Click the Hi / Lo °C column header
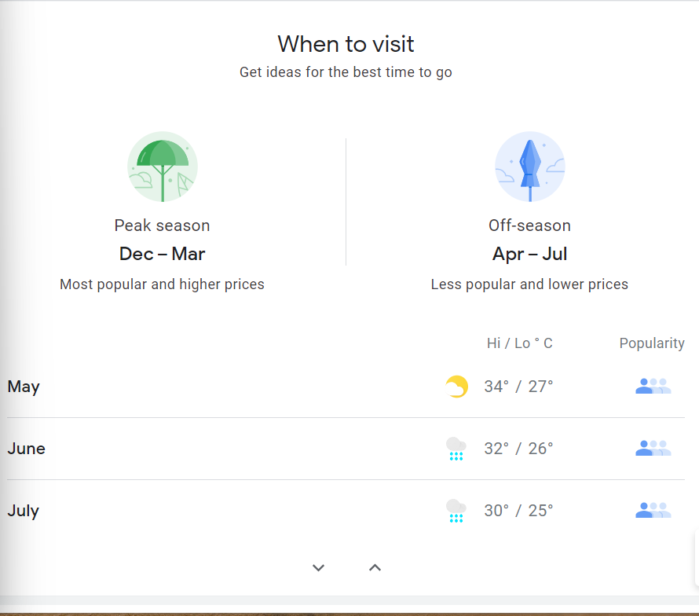The width and height of the screenshot is (699, 616). pyautogui.click(x=519, y=343)
